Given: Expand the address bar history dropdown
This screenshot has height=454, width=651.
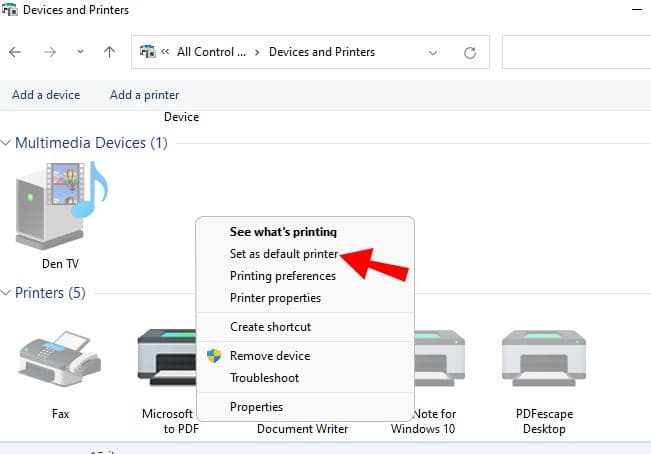Looking at the screenshot, I should point(433,53).
